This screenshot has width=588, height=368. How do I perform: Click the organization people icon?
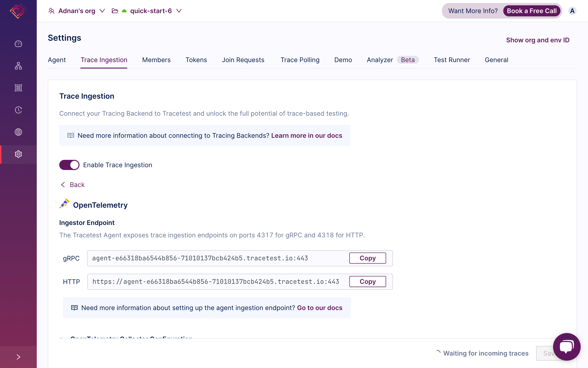51,11
